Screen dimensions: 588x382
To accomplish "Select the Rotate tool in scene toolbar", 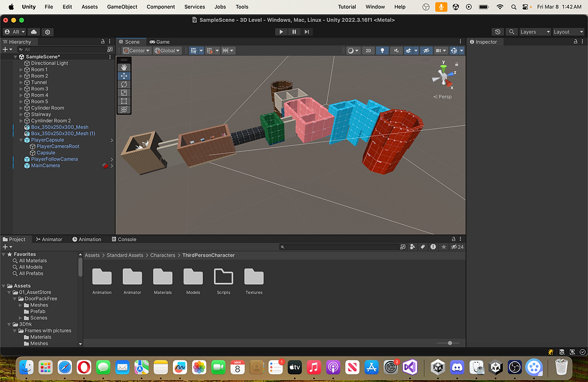I will click(124, 85).
